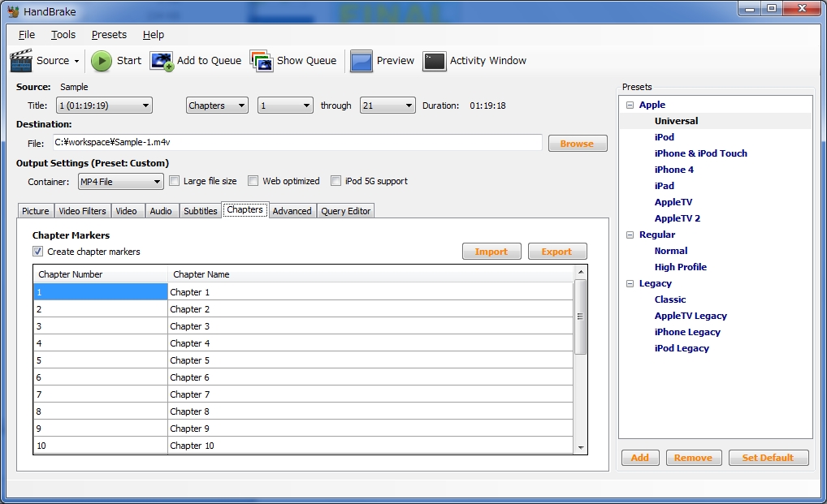Enable Large file size checkbox
The height and width of the screenshot is (504, 827).
click(174, 181)
